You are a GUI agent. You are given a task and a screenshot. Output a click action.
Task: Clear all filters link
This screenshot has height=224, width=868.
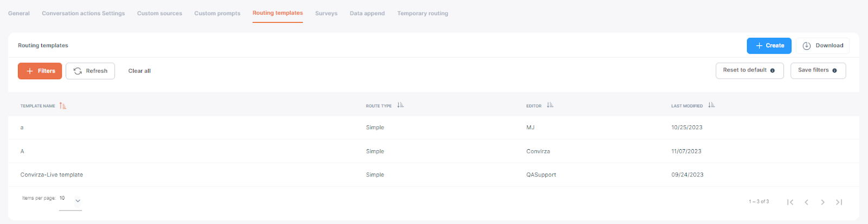click(139, 71)
